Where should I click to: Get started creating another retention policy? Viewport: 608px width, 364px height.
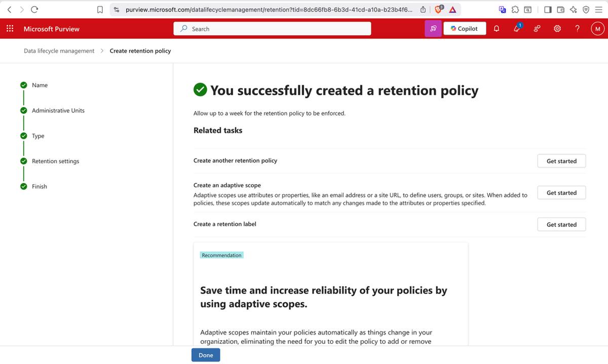click(x=561, y=161)
